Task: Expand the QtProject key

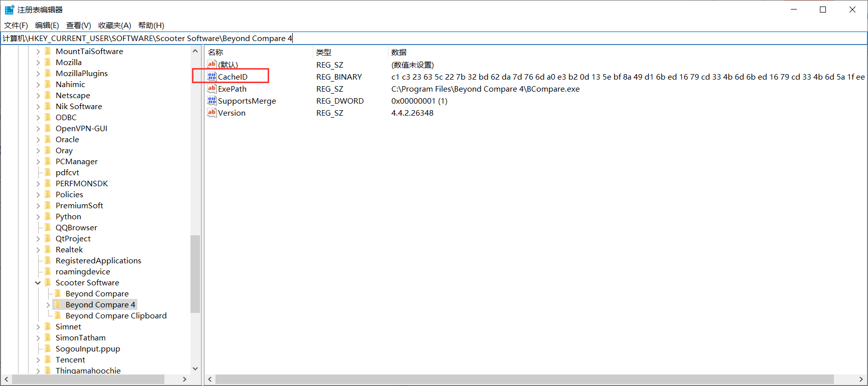Action: tap(38, 238)
